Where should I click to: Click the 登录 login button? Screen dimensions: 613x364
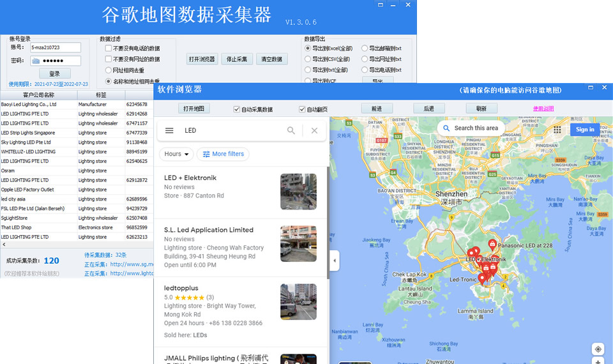pyautogui.click(x=55, y=73)
